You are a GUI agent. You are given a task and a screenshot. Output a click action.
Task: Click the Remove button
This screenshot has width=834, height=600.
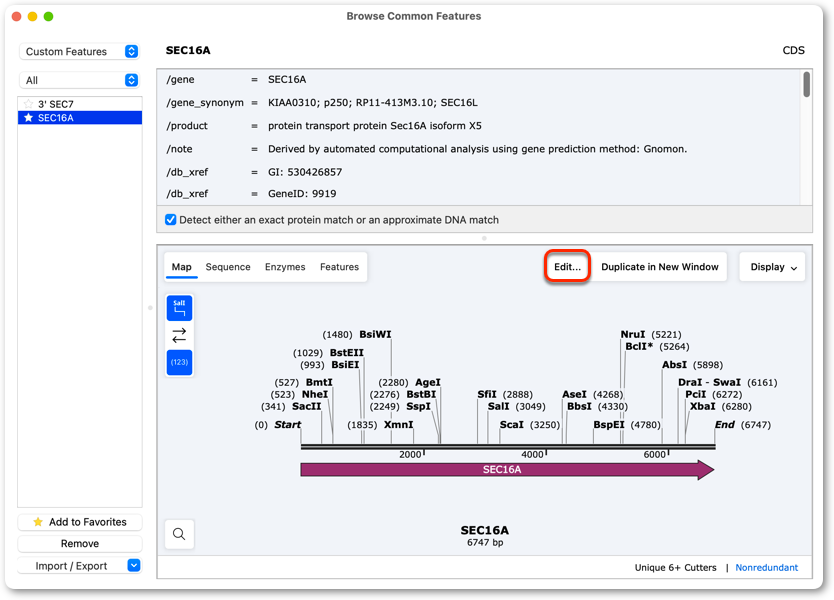pos(80,544)
